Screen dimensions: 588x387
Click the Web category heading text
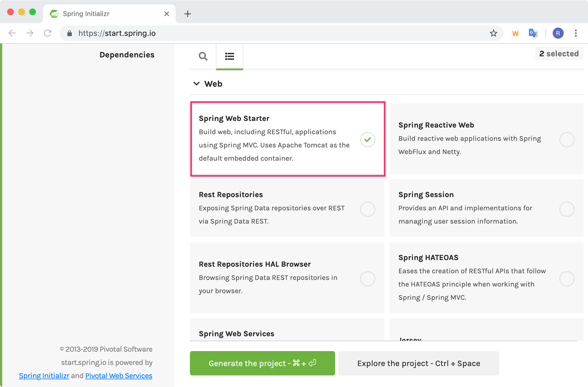(213, 84)
